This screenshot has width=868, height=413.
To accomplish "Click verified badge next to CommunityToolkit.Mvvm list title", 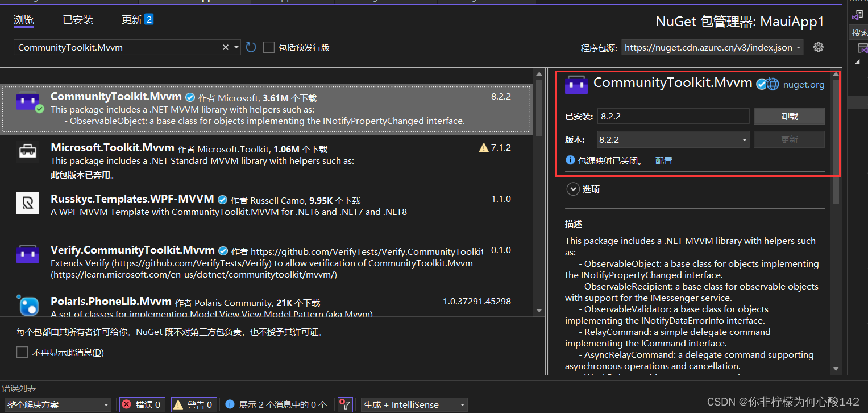I will tap(190, 97).
